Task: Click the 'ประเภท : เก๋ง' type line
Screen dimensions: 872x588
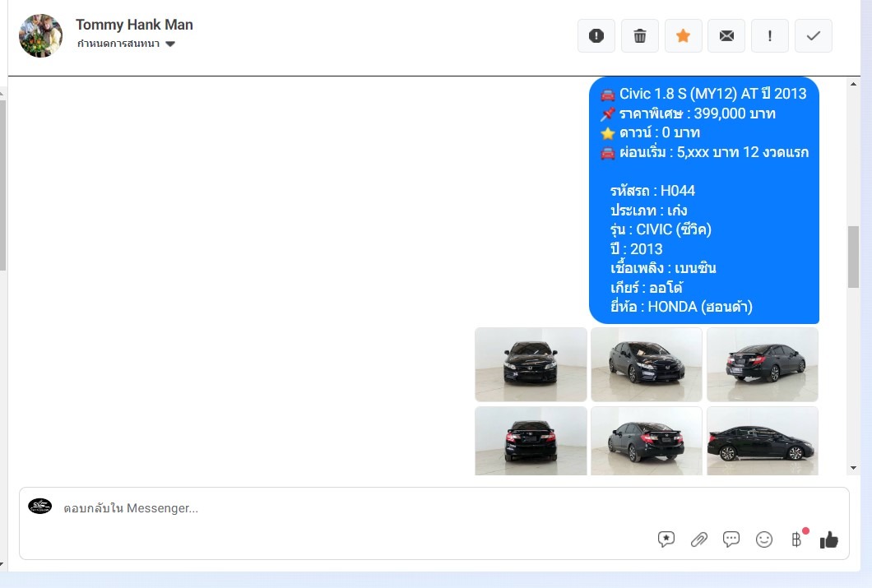Action: [x=648, y=210]
